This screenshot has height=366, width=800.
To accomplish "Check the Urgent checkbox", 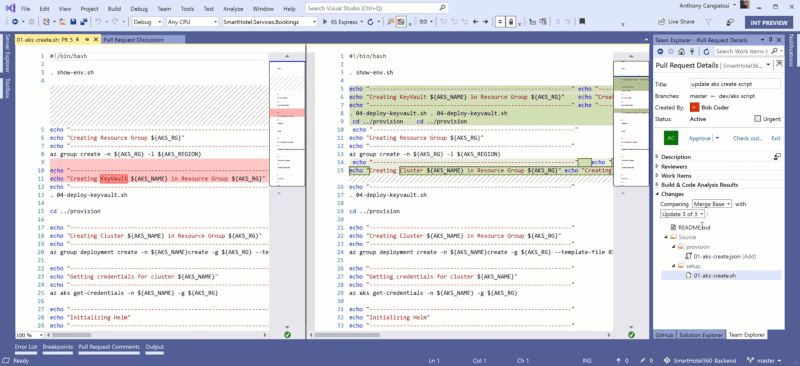I will click(x=758, y=119).
